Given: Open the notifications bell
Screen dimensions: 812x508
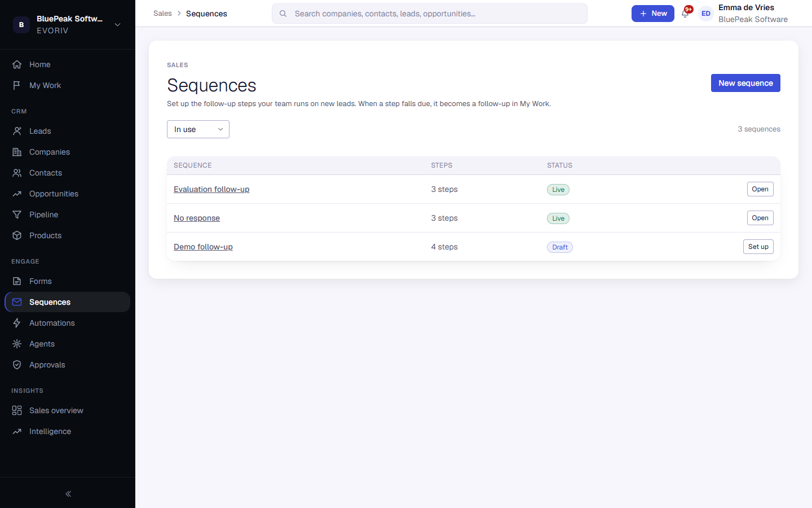Looking at the screenshot, I should [686, 14].
